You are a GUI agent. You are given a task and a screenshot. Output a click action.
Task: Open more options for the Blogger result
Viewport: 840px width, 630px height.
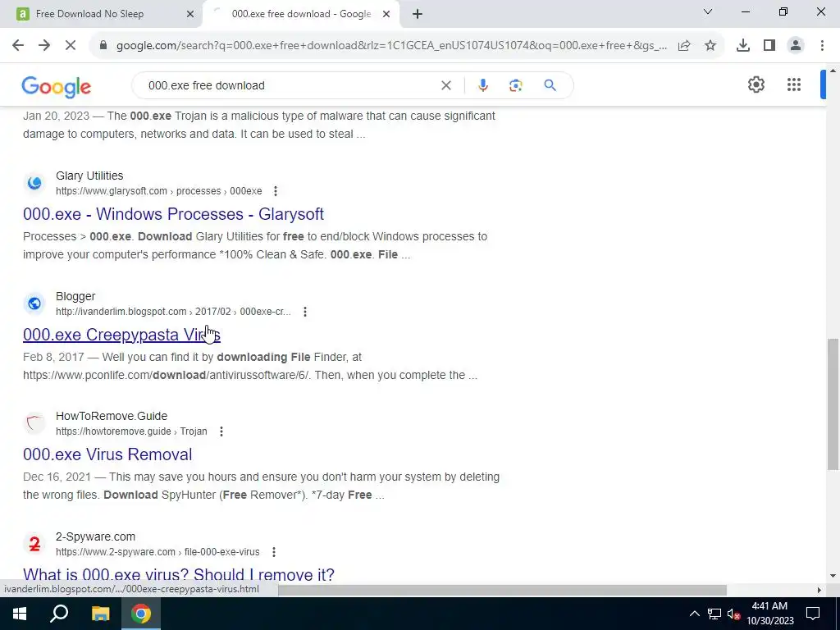coord(305,311)
